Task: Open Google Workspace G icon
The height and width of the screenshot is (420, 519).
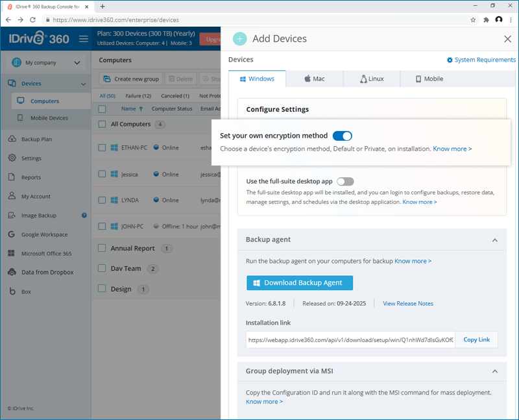Action: (12, 234)
